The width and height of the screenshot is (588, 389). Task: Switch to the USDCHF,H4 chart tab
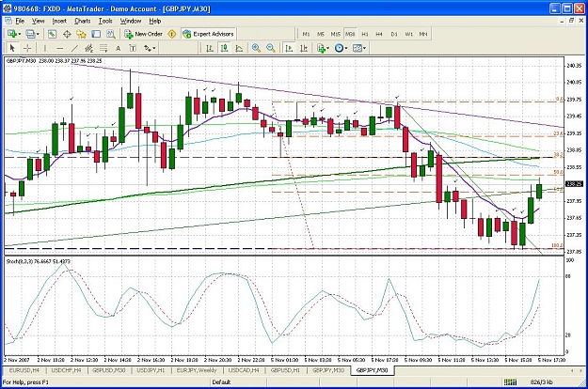[x=66, y=370]
